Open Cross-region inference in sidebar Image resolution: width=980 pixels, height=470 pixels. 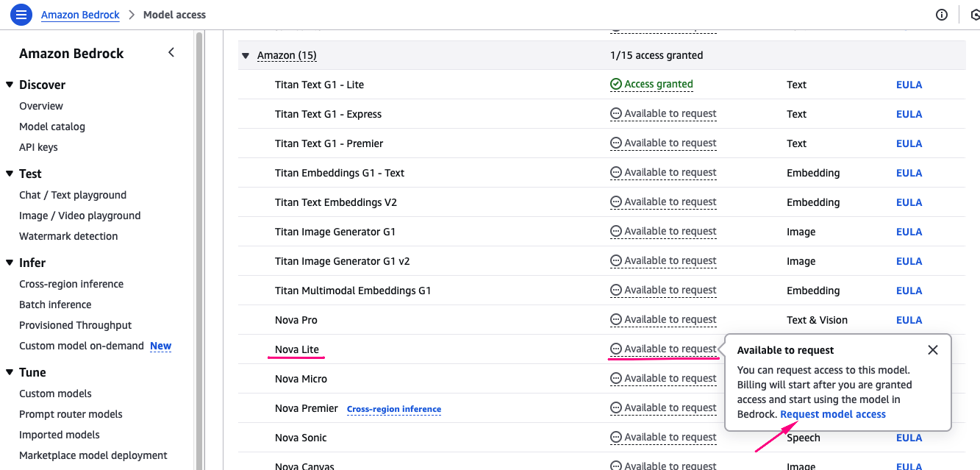[71, 284]
